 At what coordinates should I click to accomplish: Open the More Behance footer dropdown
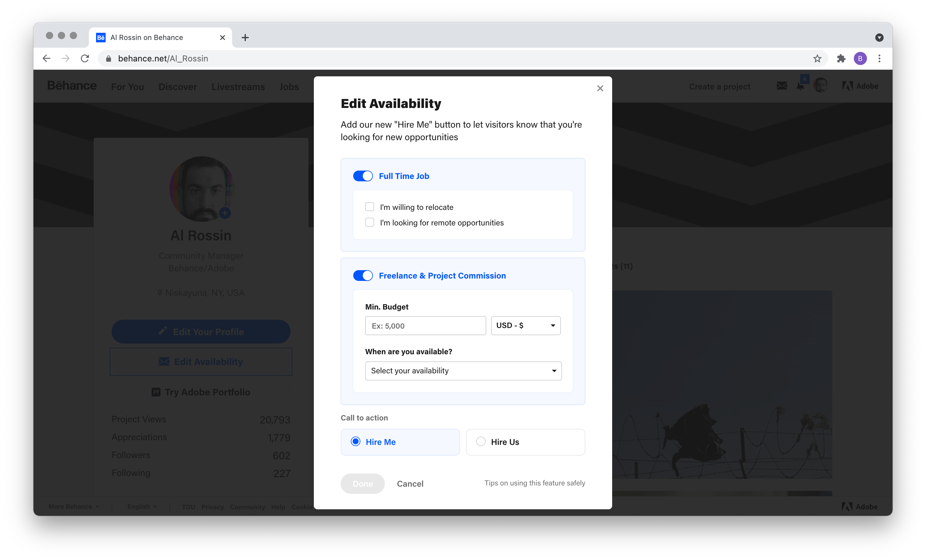click(x=74, y=506)
